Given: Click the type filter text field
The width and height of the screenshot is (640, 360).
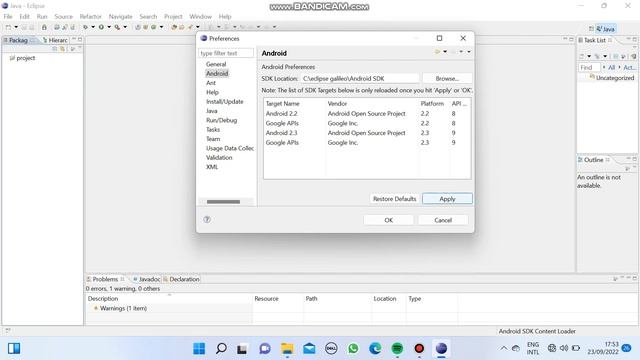Looking at the screenshot, I should coord(226,53).
